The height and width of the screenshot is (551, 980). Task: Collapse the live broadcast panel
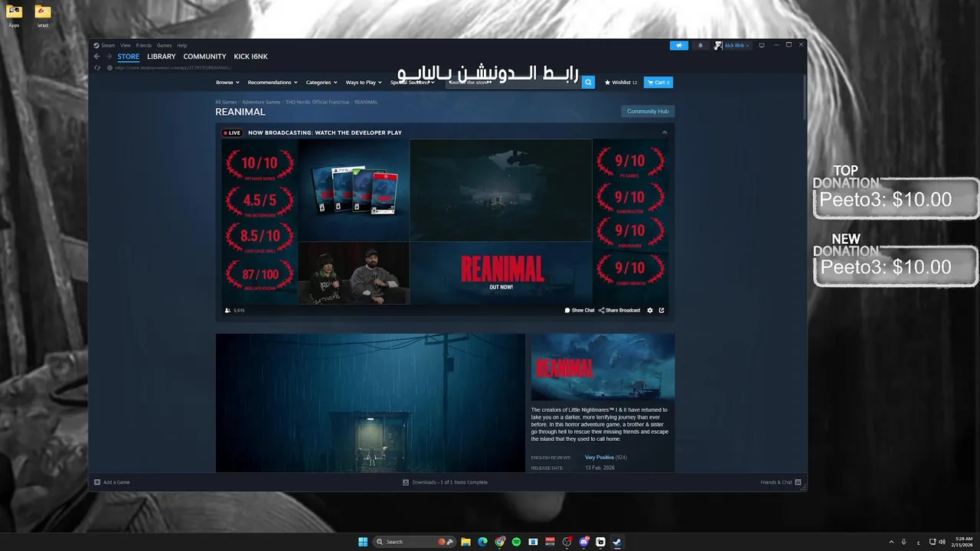click(x=665, y=132)
